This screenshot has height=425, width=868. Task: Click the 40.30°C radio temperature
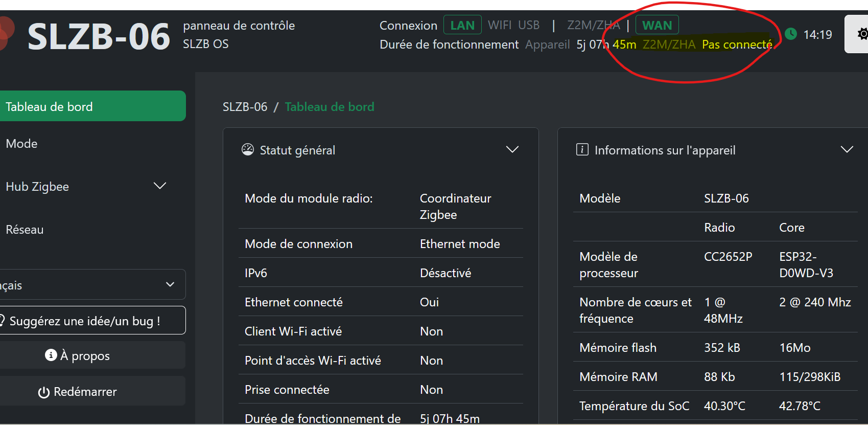724,406
